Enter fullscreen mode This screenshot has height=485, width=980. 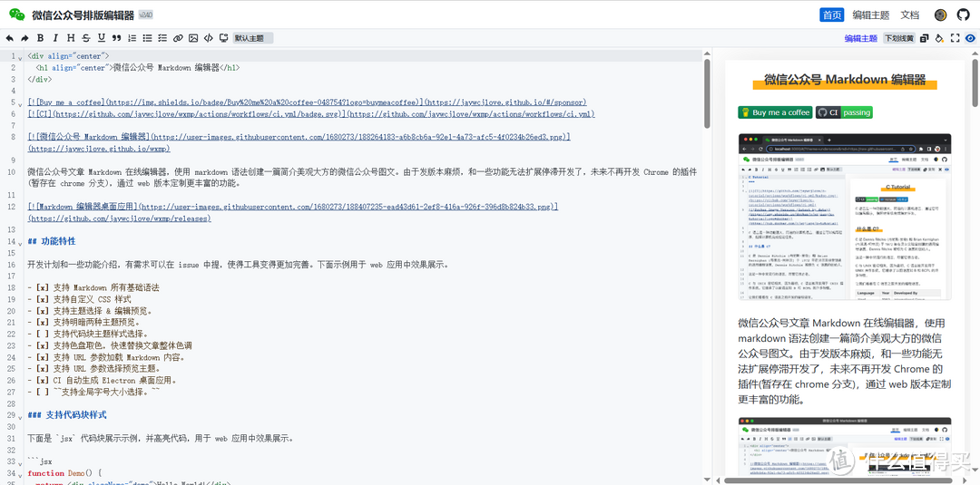955,38
